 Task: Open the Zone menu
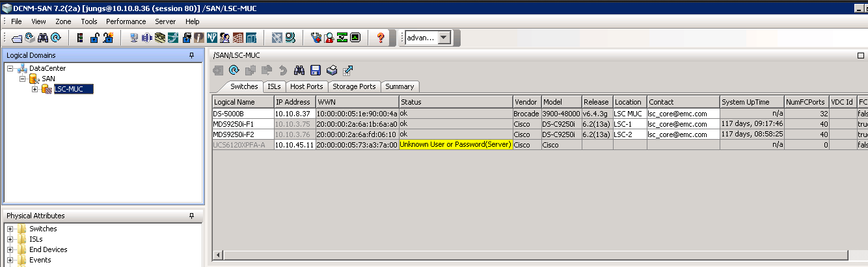[x=63, y=21]
